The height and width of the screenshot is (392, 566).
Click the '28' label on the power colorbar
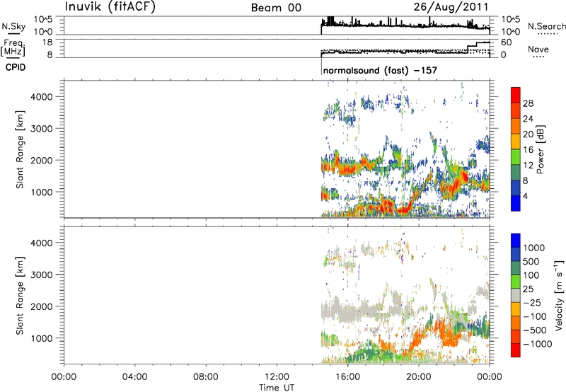pyautogui.click(x=528, y=103)
